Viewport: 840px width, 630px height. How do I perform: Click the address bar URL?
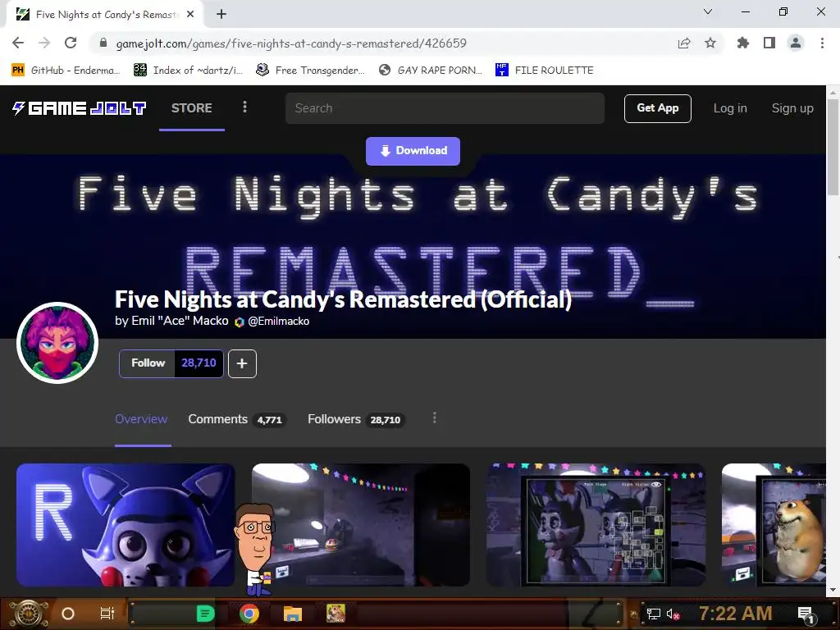click(x=291, y=43)
